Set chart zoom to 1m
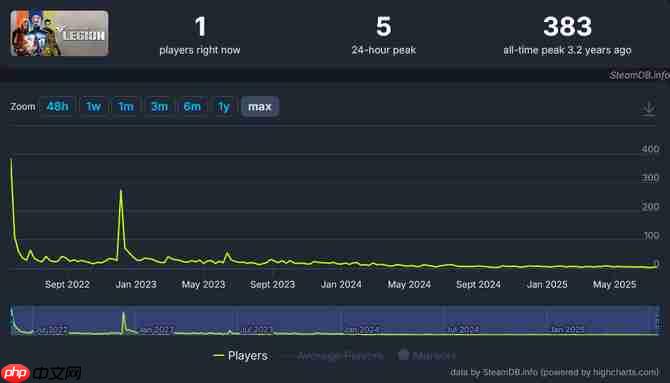Viewport: 670px width, 383px height. point(126,106)
